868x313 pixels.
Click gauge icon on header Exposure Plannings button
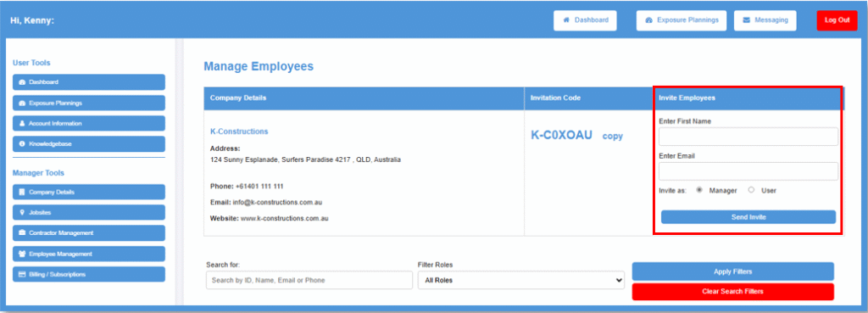pyautogui.click(x=648, y=20)
